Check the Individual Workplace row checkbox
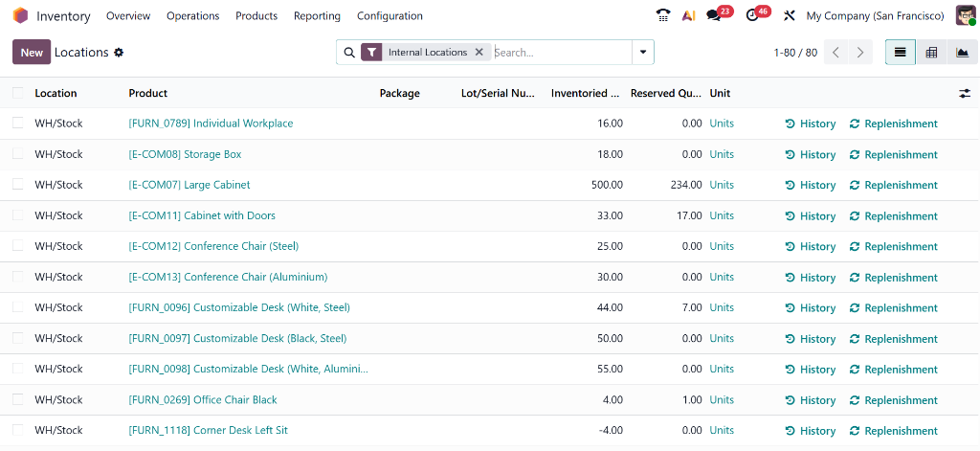This screenshot has width=980, height=451. (18, 124)
